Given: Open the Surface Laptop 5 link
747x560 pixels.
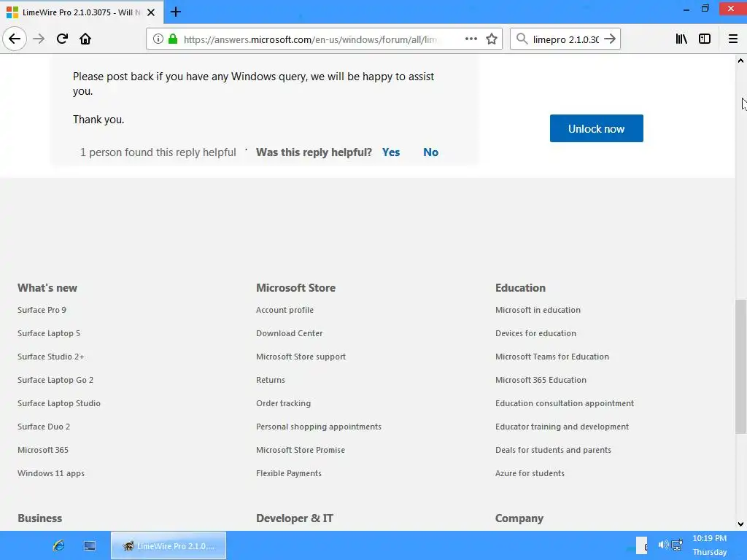Looking at the screenshot, I should [x=49, y=333].
